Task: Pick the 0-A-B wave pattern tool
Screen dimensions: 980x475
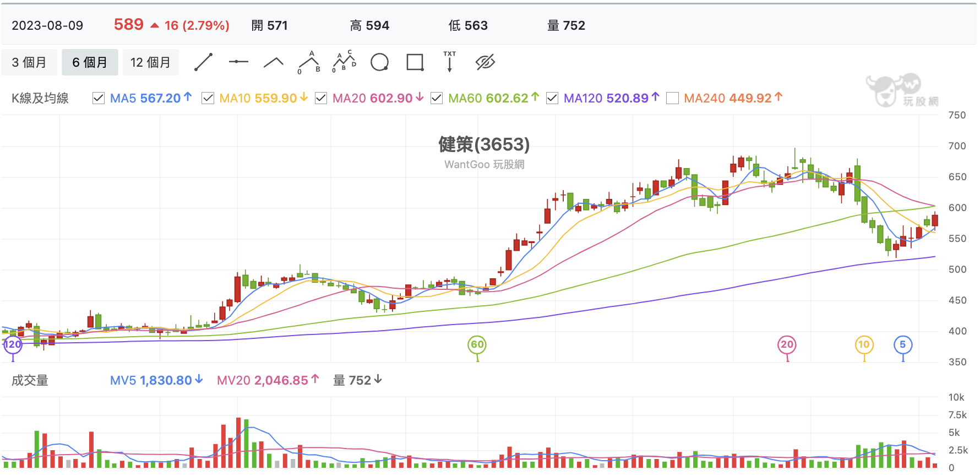Action: click(x=309, y=62)
